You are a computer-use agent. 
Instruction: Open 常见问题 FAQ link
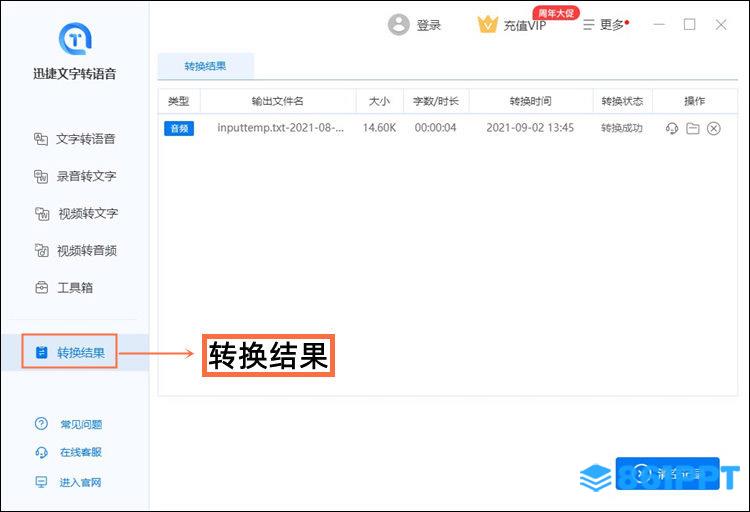point(81,424)
